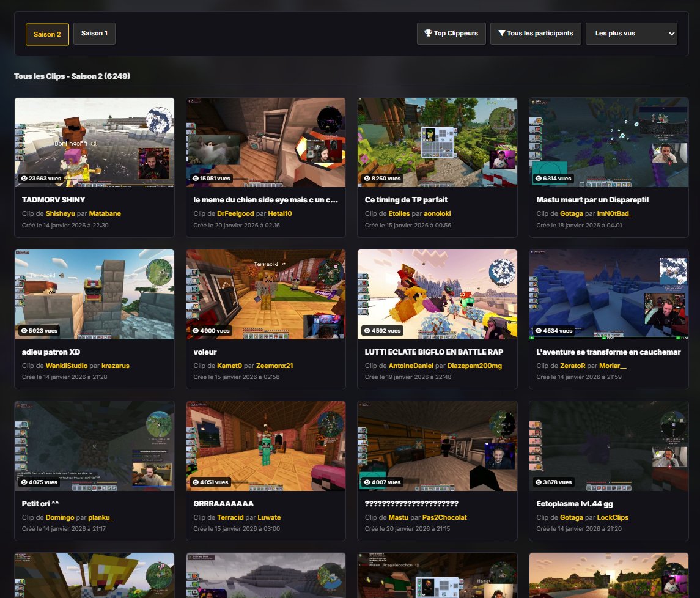Viewport: 700px width, 598px height.
Task: Open streamer AntoineDaniel's link
Action: [x=411, y=366]
